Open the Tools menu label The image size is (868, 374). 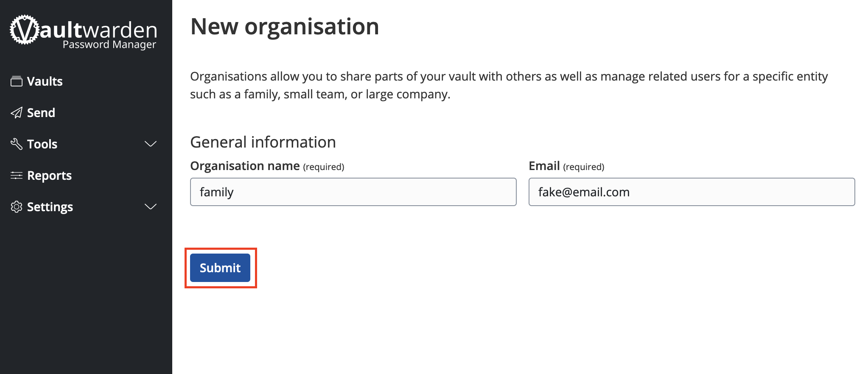(42, 144)
